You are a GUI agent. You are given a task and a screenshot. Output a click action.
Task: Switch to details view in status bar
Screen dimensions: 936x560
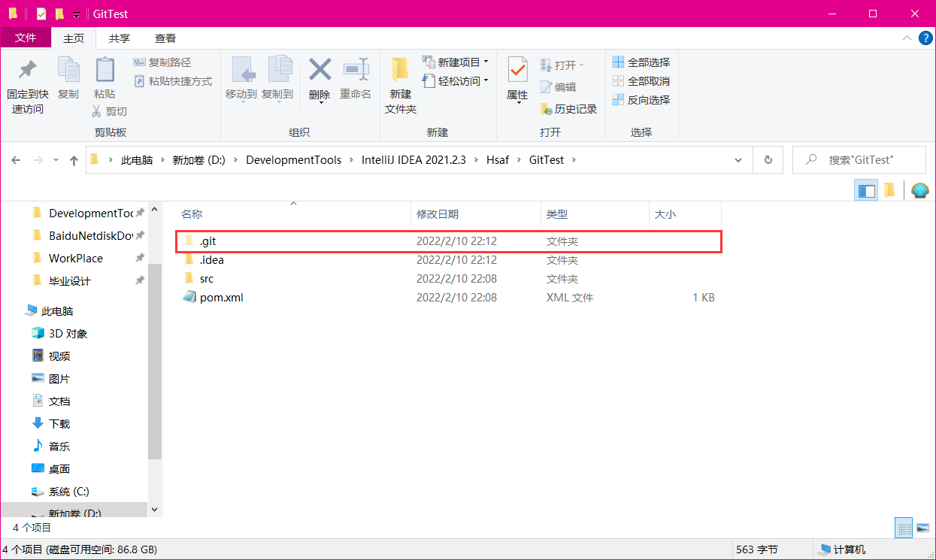tap(904, 528)
